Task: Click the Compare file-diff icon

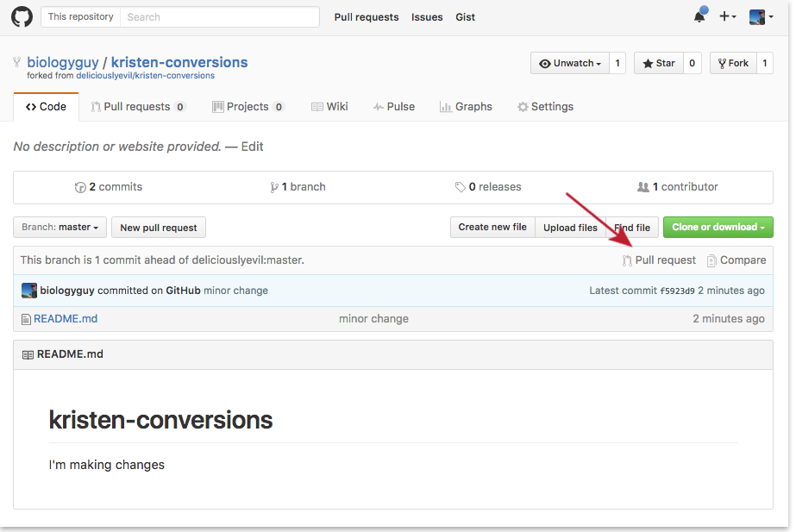Action: tap(711, 260)
